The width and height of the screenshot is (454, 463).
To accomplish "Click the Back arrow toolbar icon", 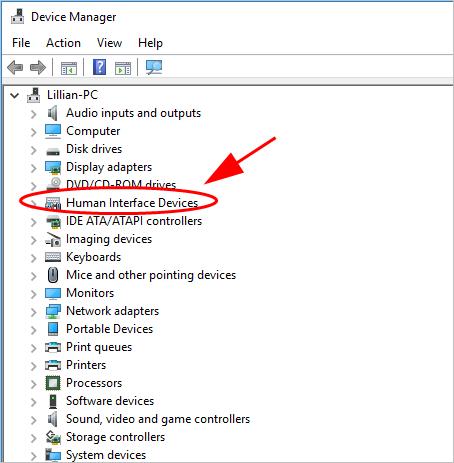I will [15, 68].
